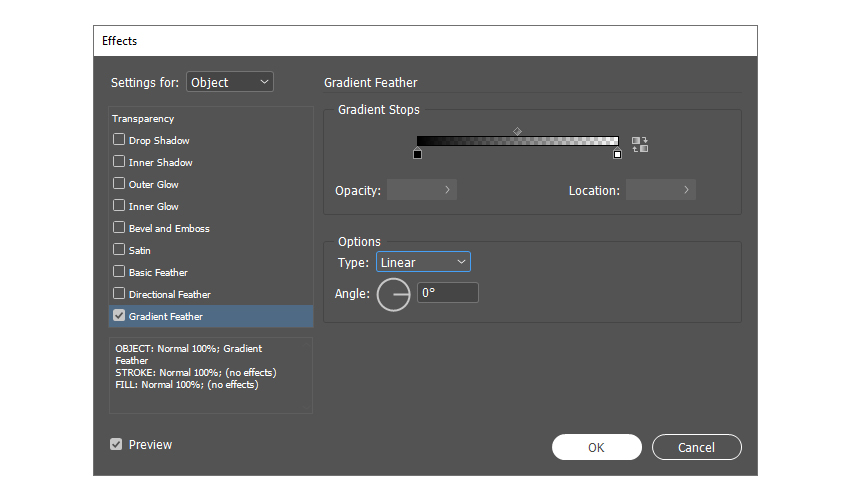Uncheck the Gradient Feather checkbox
The image size is (850, 500).
click(119, 315)
